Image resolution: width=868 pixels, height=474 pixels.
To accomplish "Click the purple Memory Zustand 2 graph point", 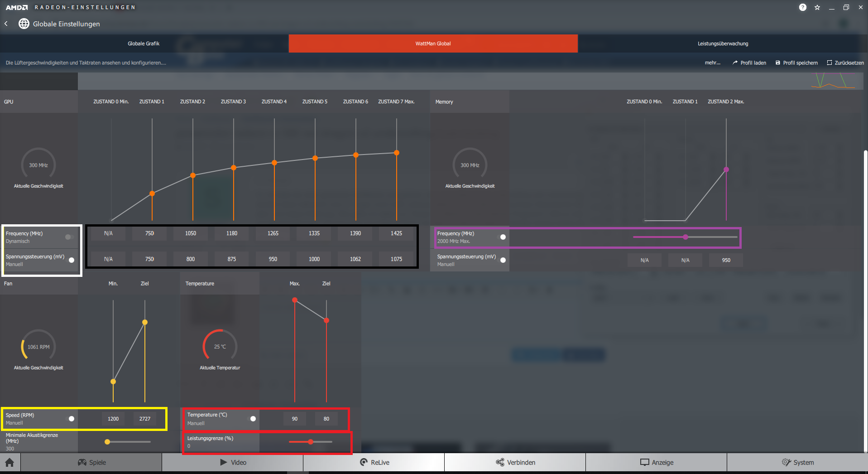I will 726,169.
